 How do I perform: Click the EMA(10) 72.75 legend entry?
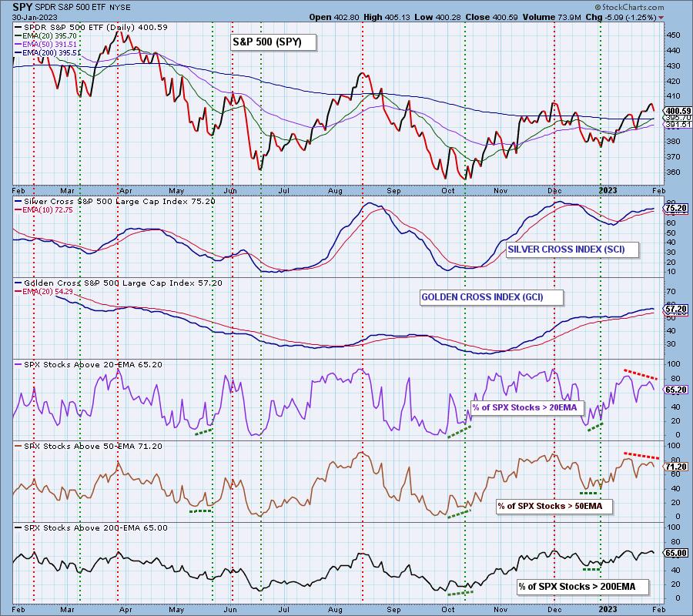(x=44, y=210)
